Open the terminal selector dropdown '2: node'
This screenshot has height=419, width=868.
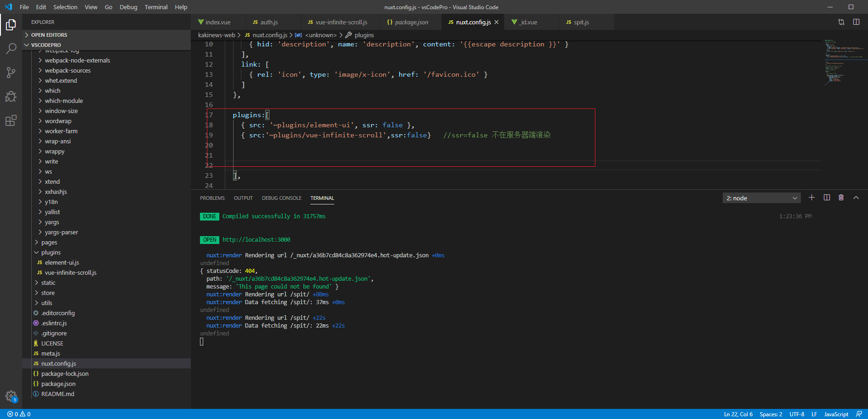click(761, 198)
